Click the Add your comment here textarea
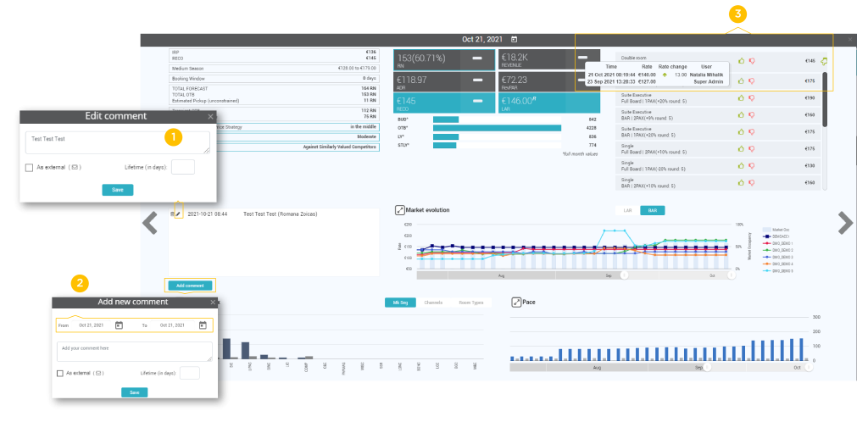The image size is (868, 422). pos(135,352)
